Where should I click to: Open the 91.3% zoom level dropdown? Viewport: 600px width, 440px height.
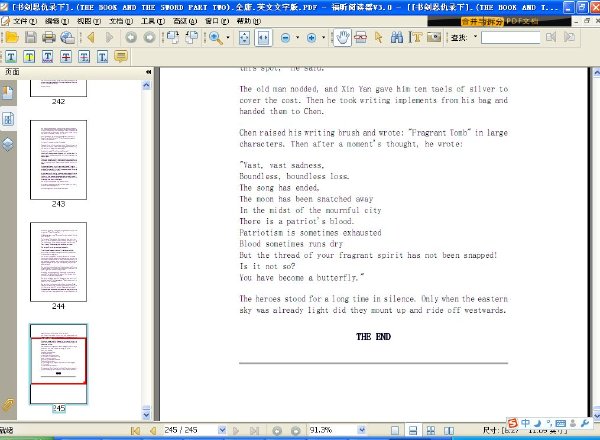362,430
